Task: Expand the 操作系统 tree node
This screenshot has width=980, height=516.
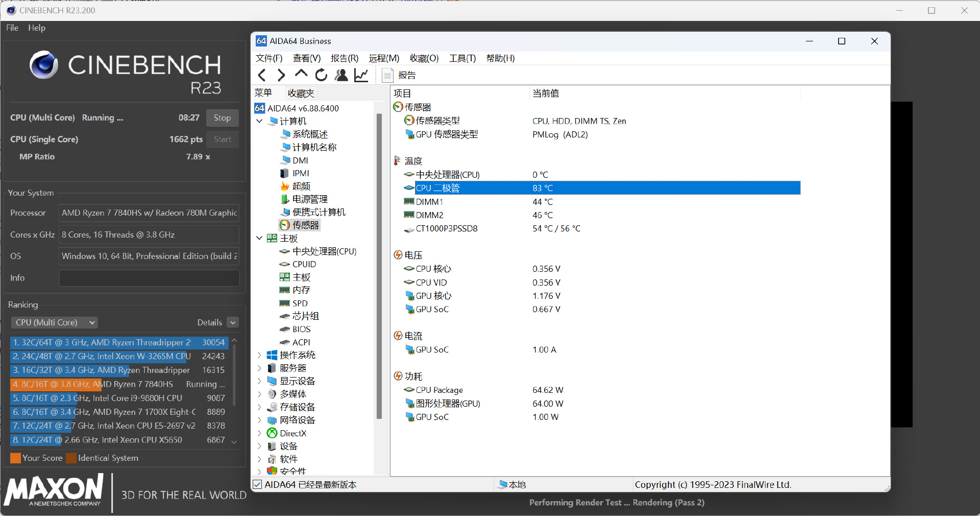Action: coord(259,355)
